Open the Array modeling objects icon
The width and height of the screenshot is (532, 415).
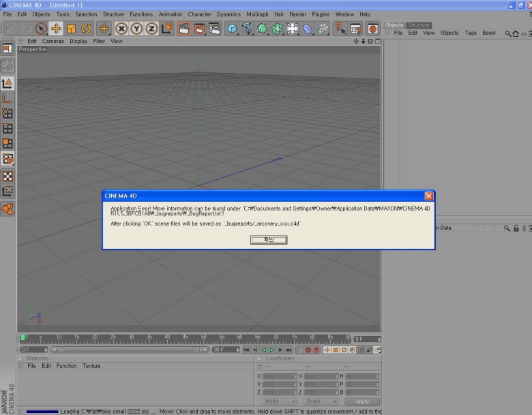click(x=277, y=29)
